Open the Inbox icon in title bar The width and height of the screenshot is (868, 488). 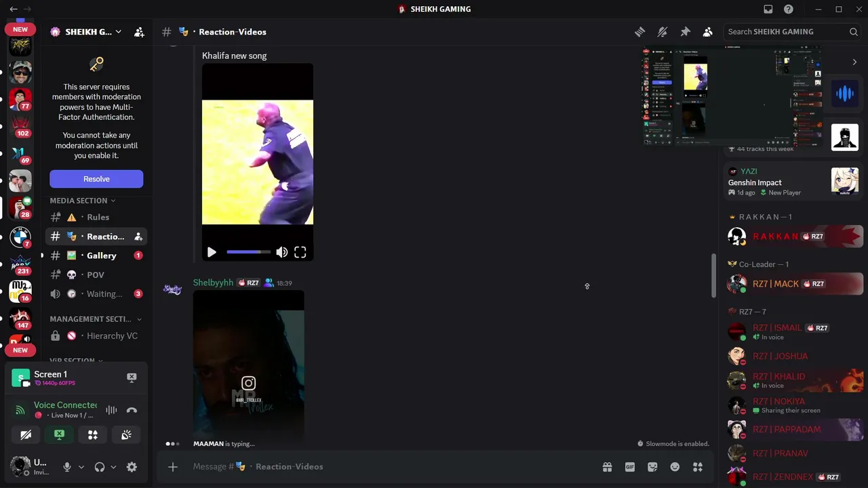click(768, 9)
